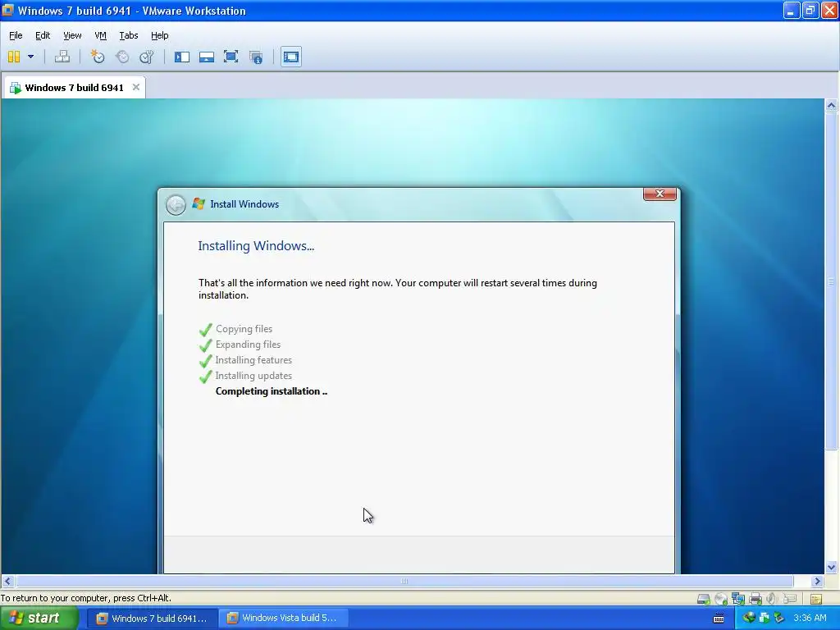This screenshot has width=840, height=630.
Task: Open the File menu
Action: (16, 35)
